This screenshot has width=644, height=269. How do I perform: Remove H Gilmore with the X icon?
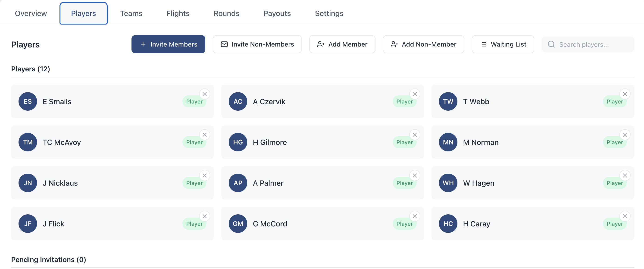click(x=415, y=135)
